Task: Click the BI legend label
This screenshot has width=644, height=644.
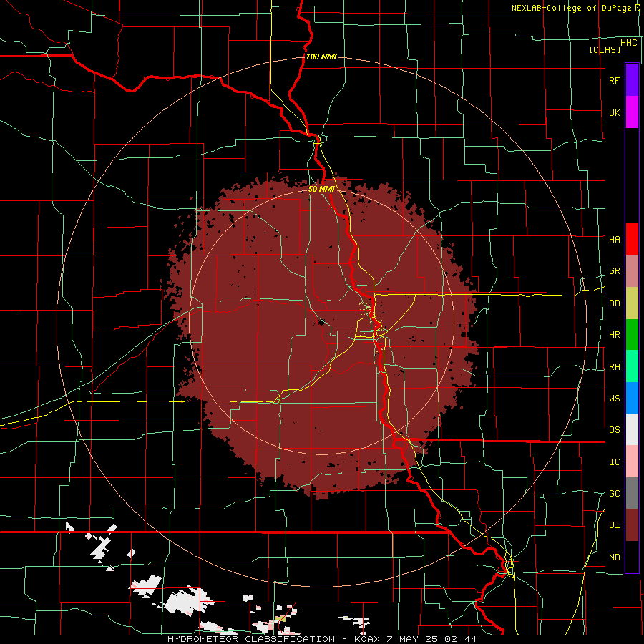Action: (614, 525)
